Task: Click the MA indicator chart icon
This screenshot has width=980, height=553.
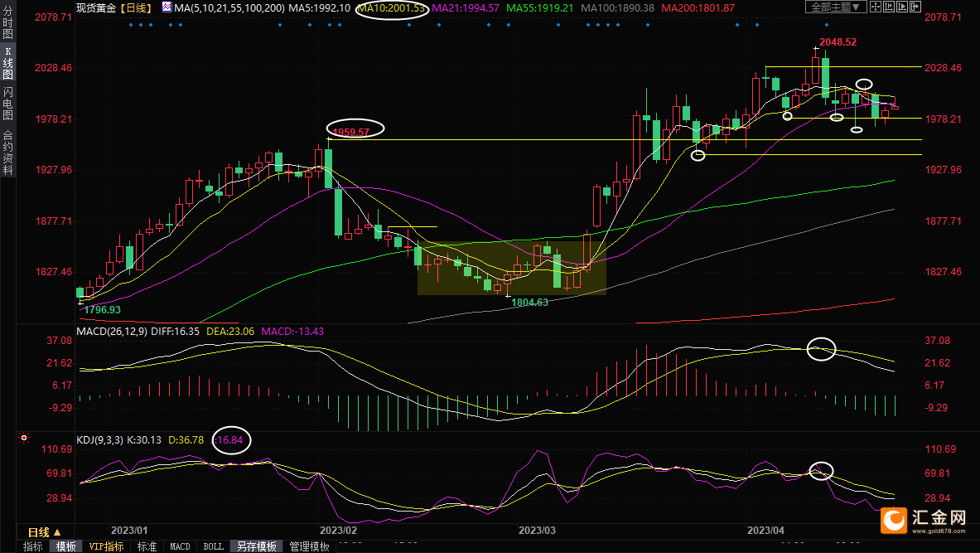Action: (x=167, y=7)
